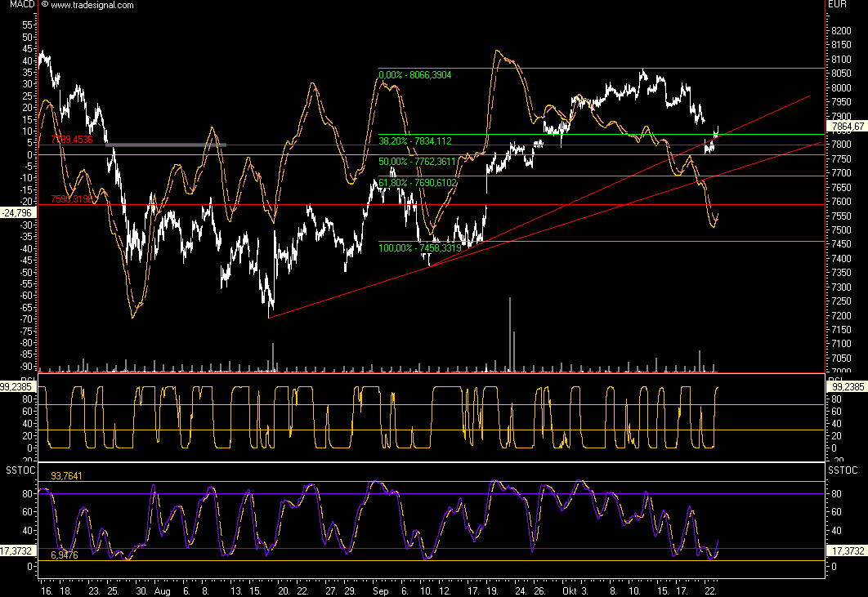This screenshot has height=597, width=868.
Task: Click the EUR currency label
Action: pos(837,5)
